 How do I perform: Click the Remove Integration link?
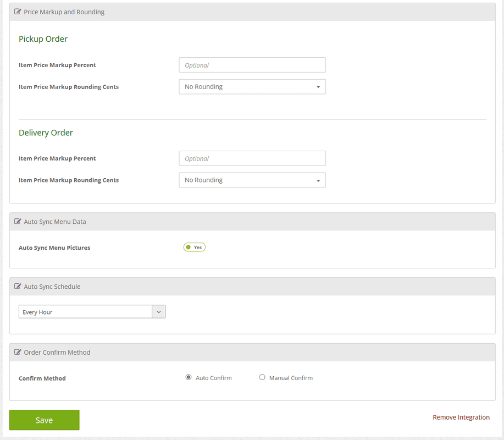tap(461, 417)
